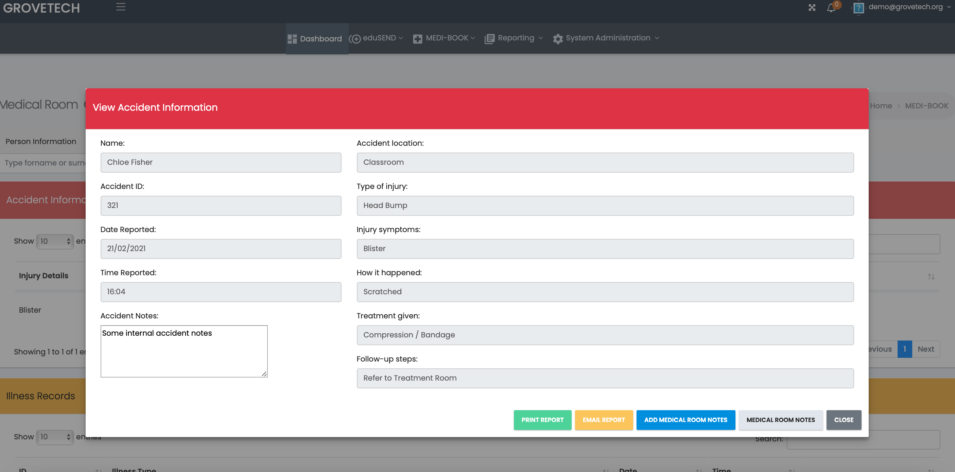The image size is (955, 472).
Task: Open the Dashboard menu item
Action: pos(314,38)
